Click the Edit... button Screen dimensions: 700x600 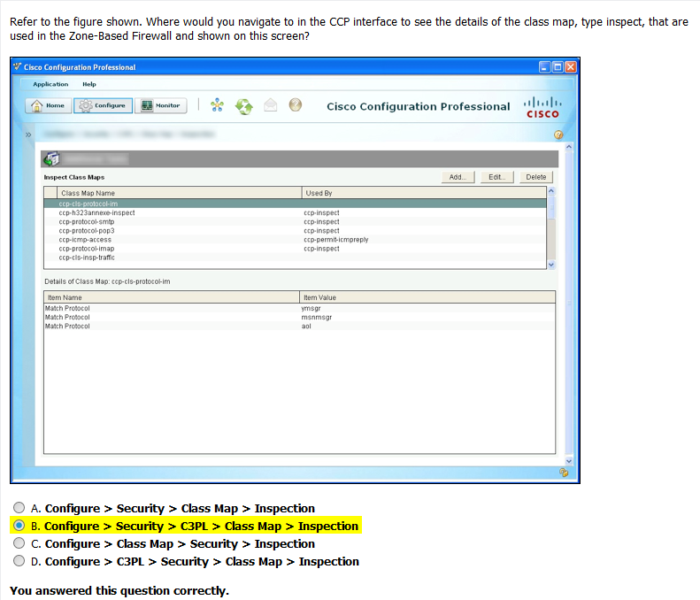[496, 177]
